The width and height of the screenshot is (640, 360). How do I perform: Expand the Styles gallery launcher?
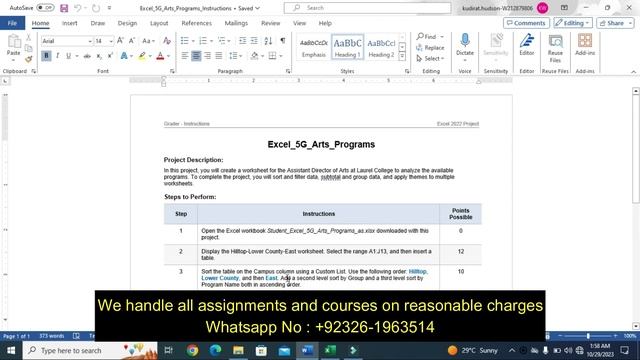(402, 57)
